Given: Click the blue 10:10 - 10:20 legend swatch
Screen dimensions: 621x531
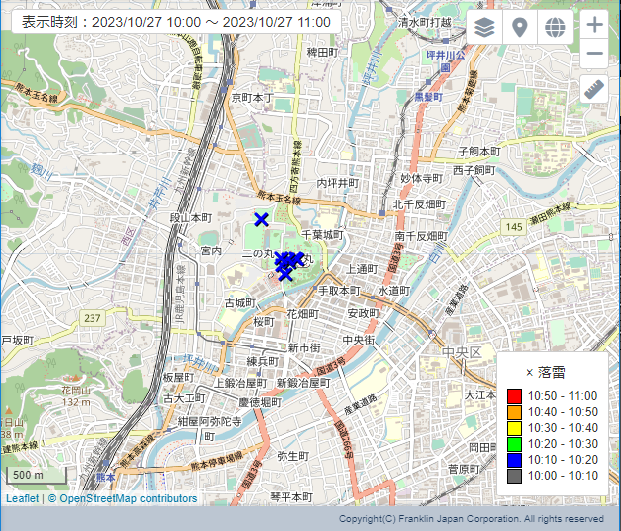Looking at the screenshot, I should 514,458.
